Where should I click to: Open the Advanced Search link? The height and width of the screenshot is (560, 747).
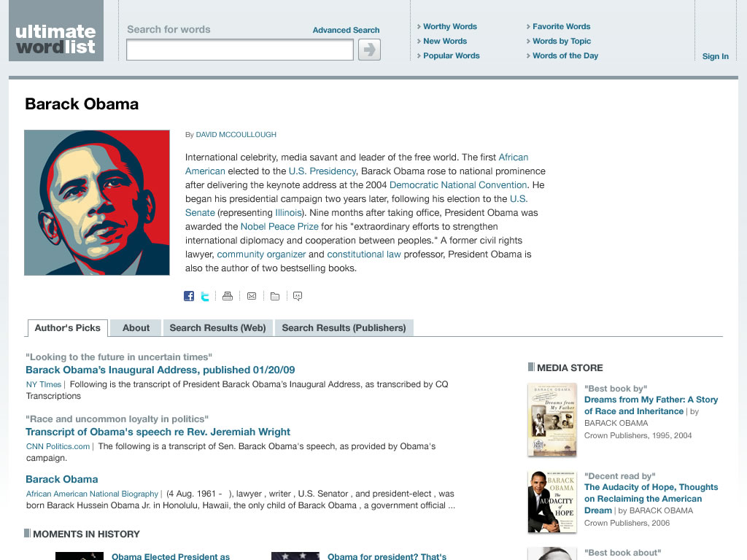click(x=346, y=30)
